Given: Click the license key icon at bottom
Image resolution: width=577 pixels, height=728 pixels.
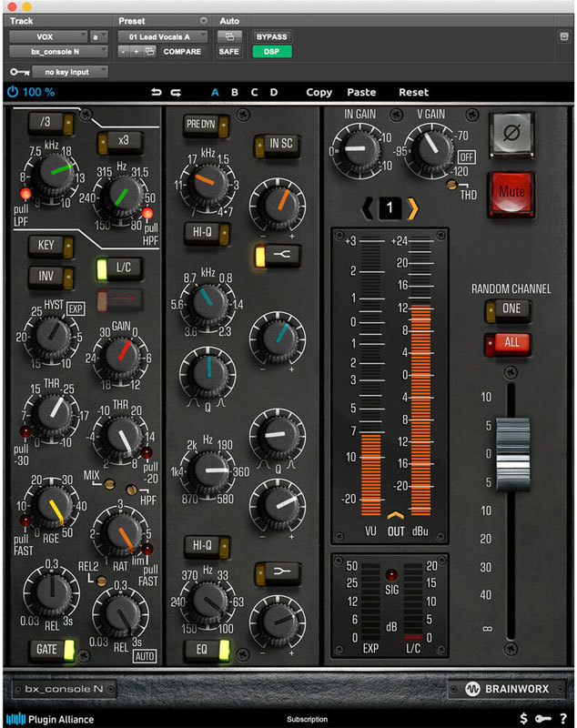Looking at the screenshot, I should (x=543, y=718).
